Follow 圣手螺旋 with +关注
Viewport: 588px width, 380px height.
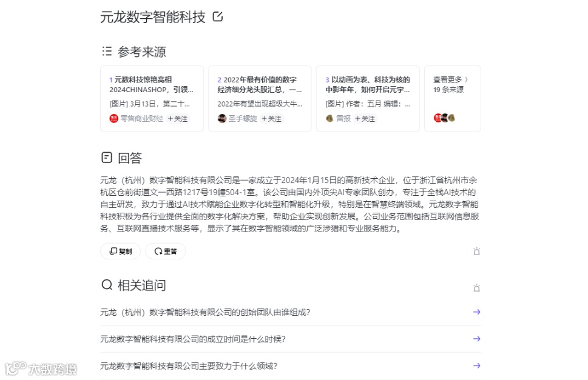click(x=271, y=119)
